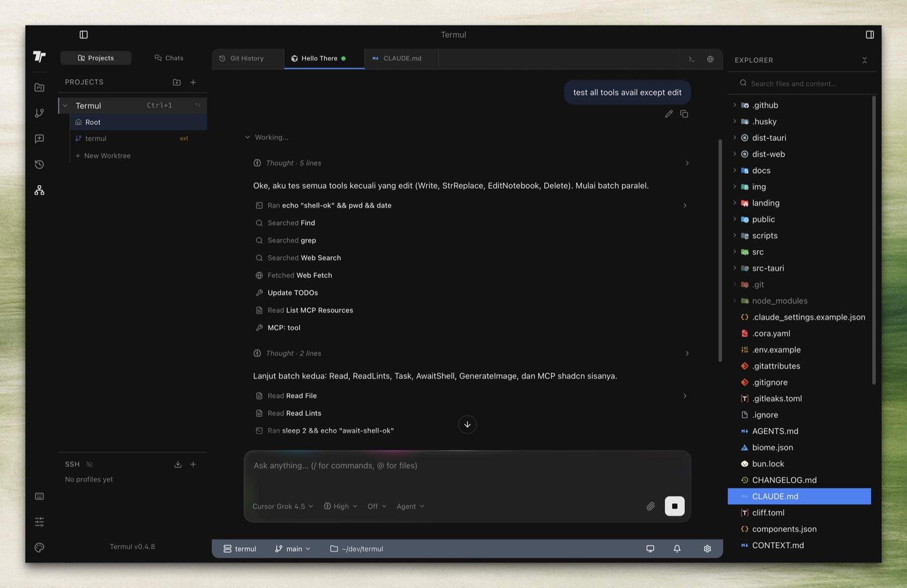This screenshot has height=588, width=907.
Task: Open the sliders settings sidebar icon
Action: click(x=39, y=522)
